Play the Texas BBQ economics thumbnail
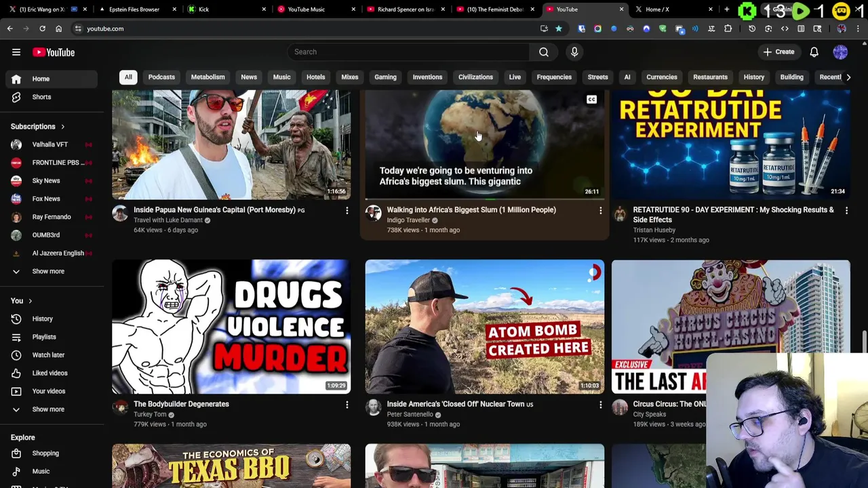The width and height of the screenshot is (868, 488). 231,466
